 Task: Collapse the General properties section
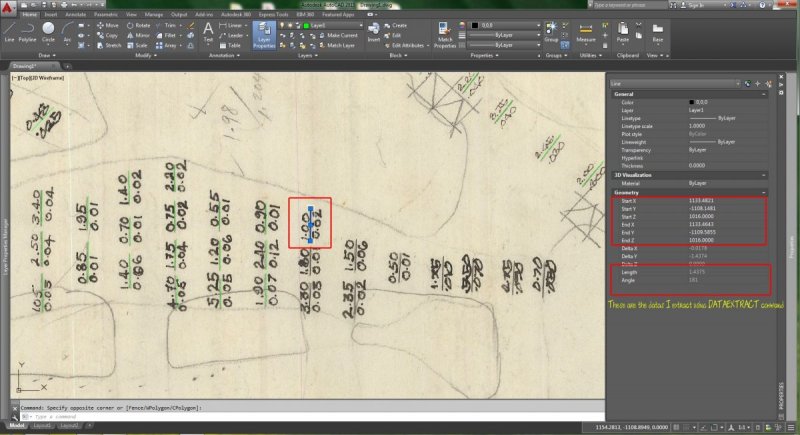tap(765, 94)
